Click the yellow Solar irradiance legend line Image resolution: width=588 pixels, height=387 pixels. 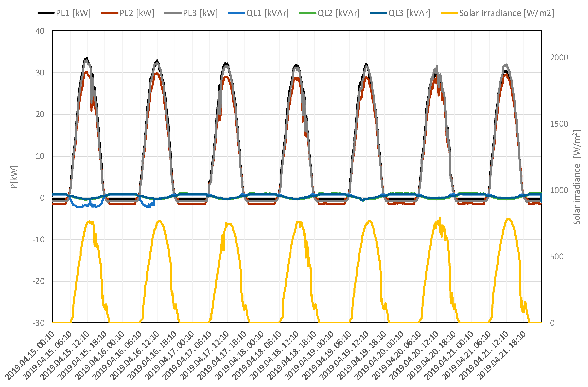(x=449, y=13)
